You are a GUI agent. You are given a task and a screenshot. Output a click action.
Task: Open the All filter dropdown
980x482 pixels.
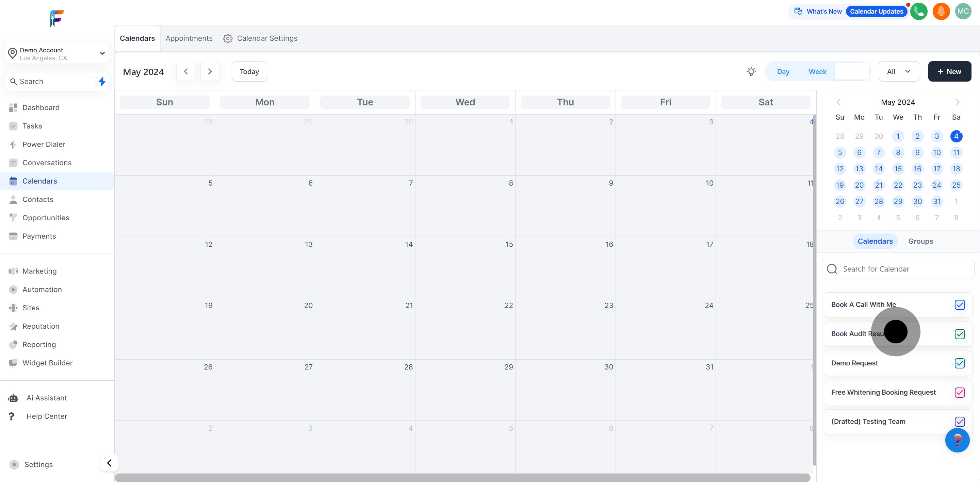tap(899, 71)
